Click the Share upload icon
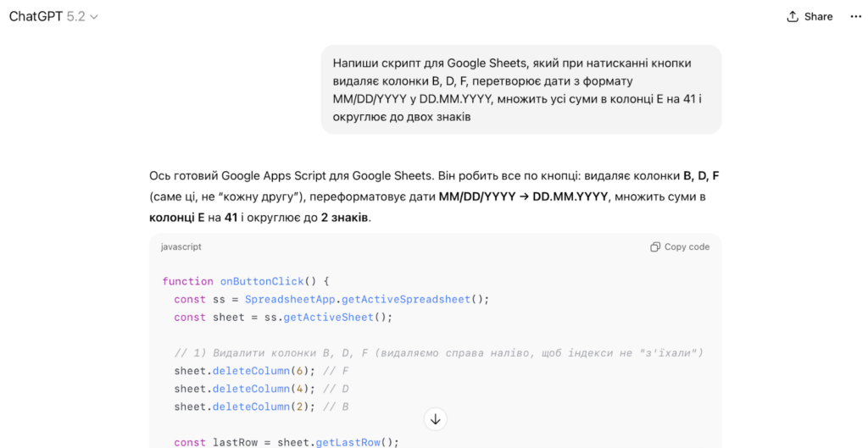 [x=793, y=17]
